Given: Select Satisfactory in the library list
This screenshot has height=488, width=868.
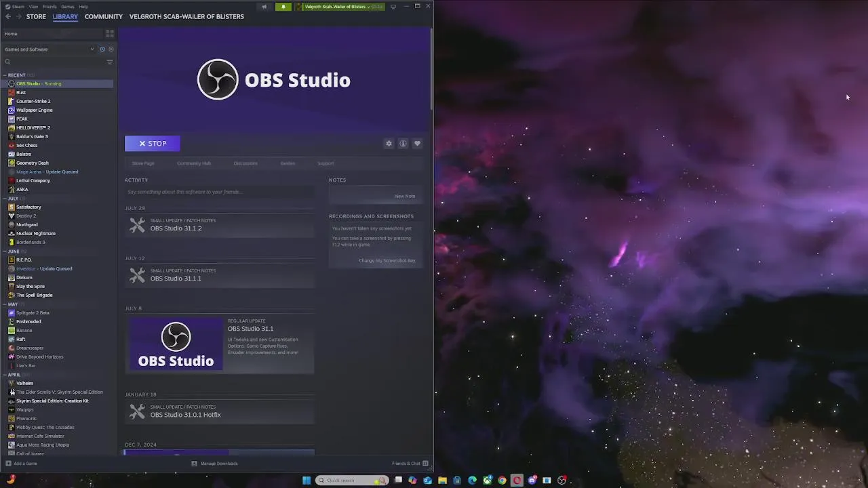Looking at the screenshot, I should click(x=28, y=207).
